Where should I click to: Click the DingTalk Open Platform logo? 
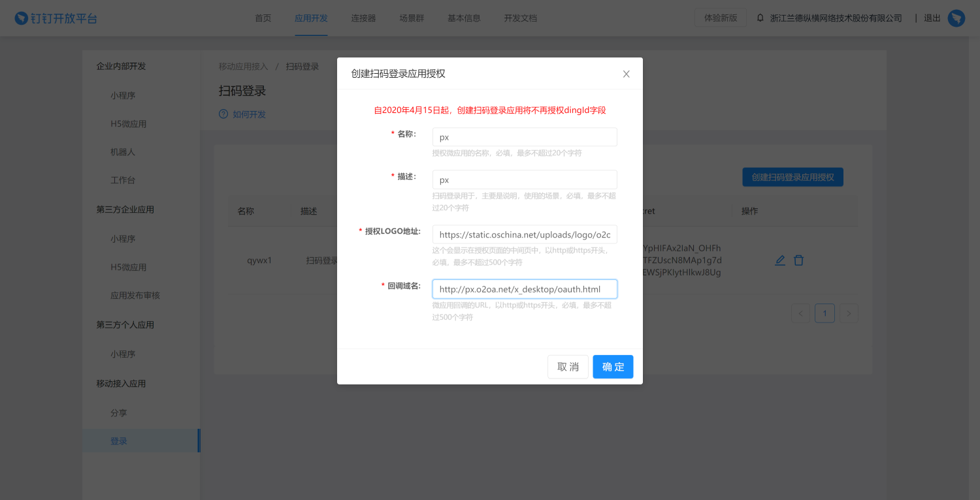click(56, 18)
